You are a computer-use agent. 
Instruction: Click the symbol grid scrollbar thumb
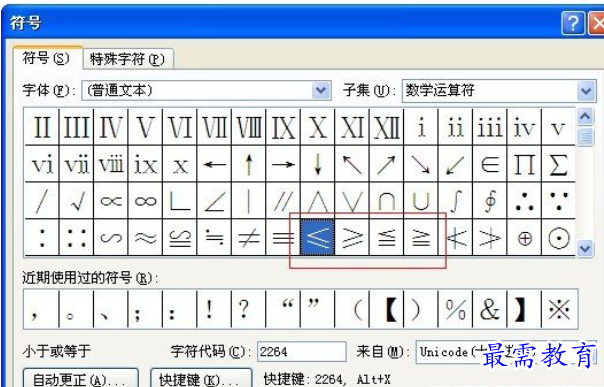click(585, 137)
